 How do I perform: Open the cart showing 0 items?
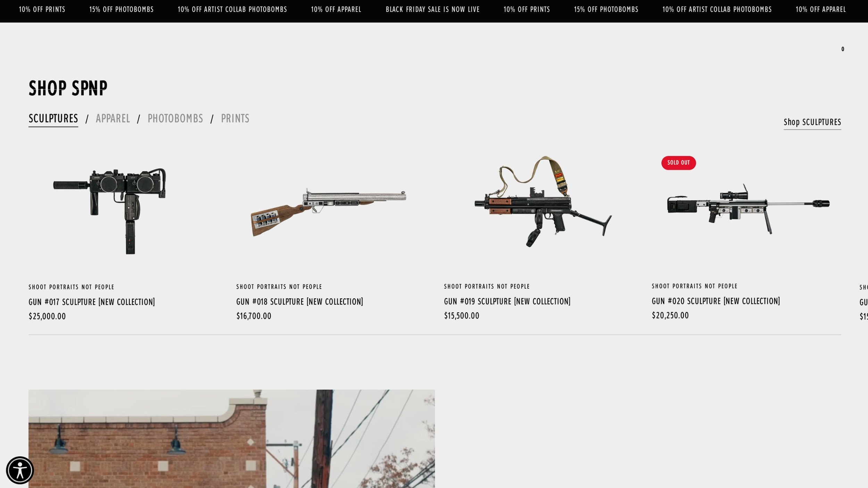[843, 49]
